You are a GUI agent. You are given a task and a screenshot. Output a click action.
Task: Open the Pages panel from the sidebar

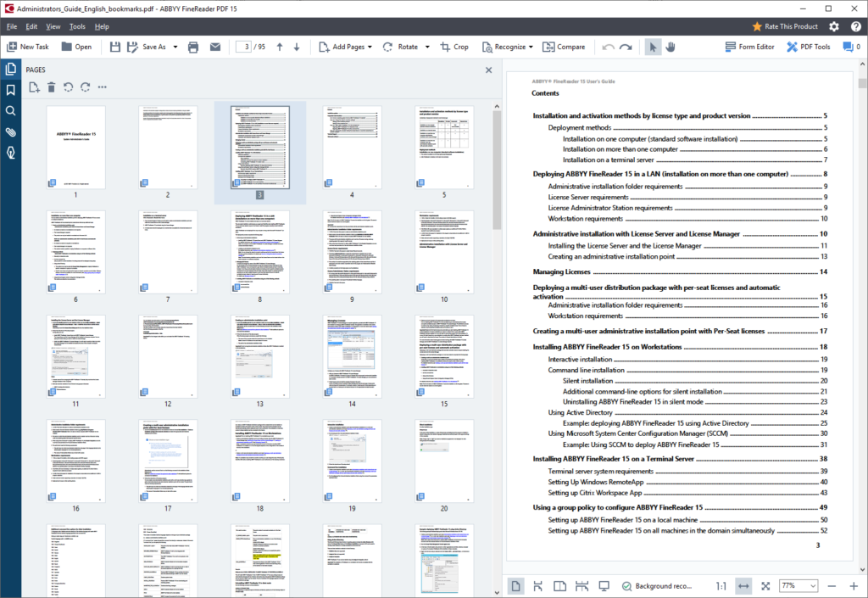point(10,70)
